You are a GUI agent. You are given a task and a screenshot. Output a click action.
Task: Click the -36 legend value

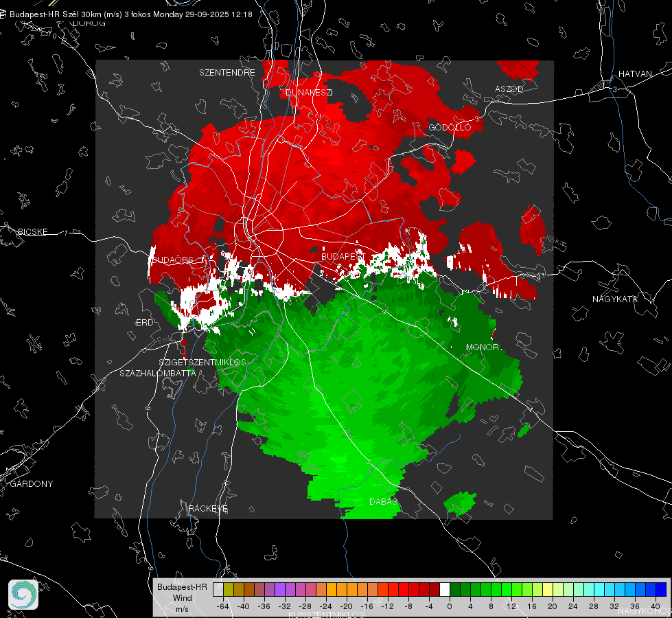click(x=264, y=606)
